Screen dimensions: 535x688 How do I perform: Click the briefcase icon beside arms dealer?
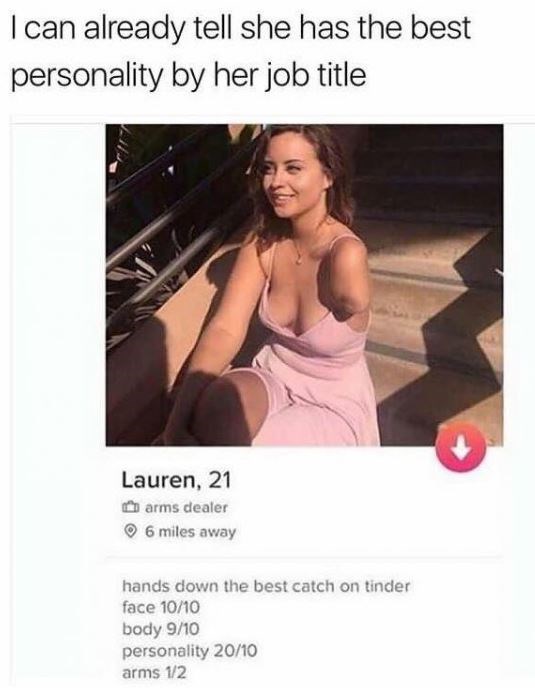(130, 508)
